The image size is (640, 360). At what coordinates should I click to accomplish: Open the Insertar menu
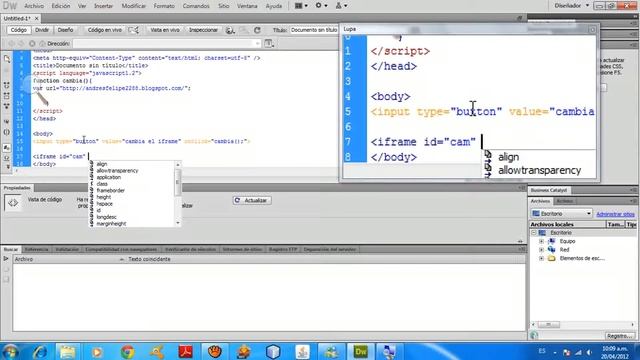[103, 6]
